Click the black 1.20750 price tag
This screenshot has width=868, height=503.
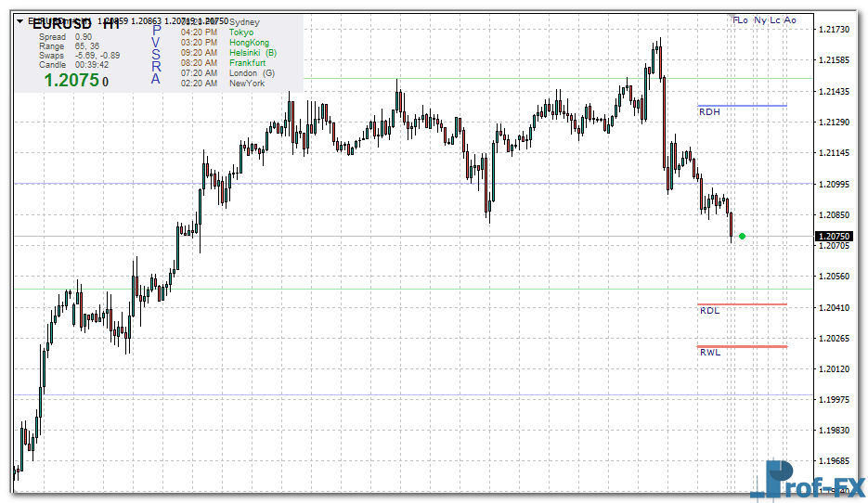834,237
